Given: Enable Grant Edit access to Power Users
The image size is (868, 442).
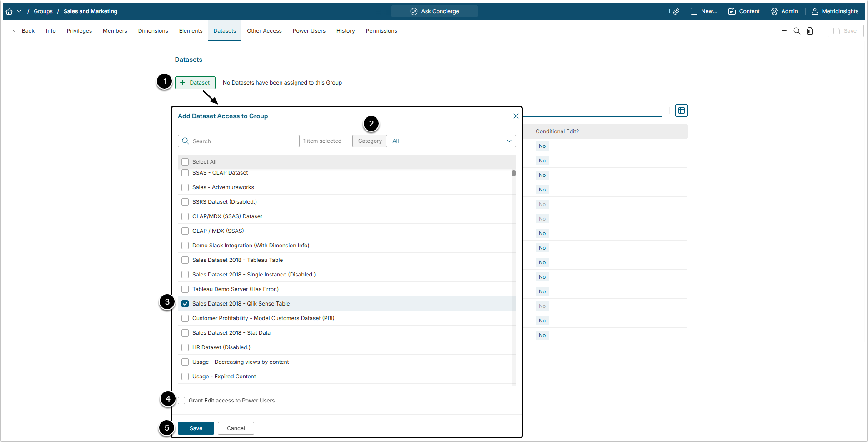Looking at the screenshot, I should point(182,401).
